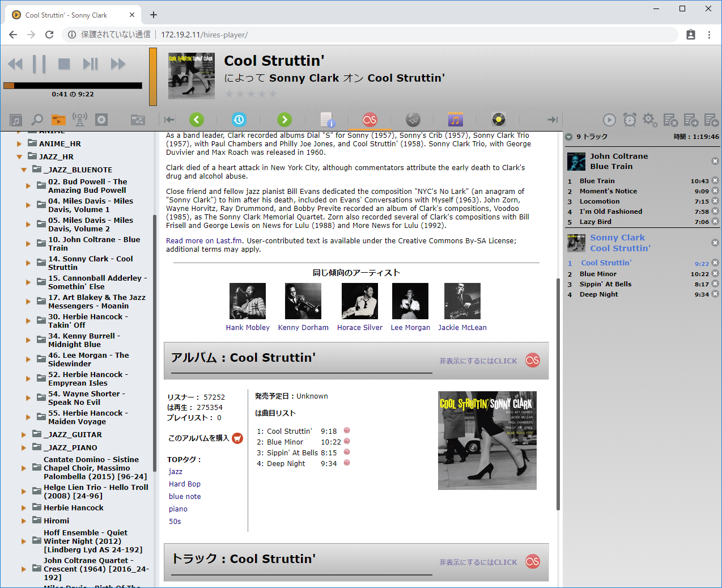This screenshot has width=722, height=588.
Task: Expand the _JAZZ_PIANO folder
Action: tap(24, 448)
